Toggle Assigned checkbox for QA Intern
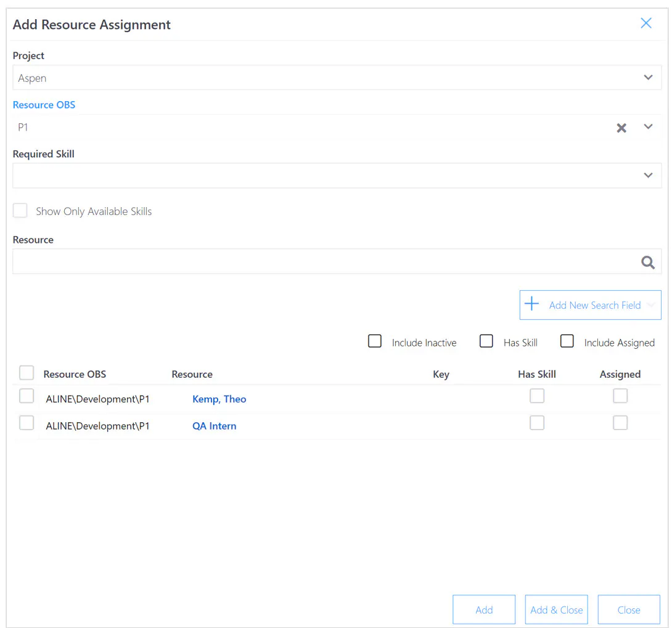This screenshot has width=672, height=628. [620, 423]
